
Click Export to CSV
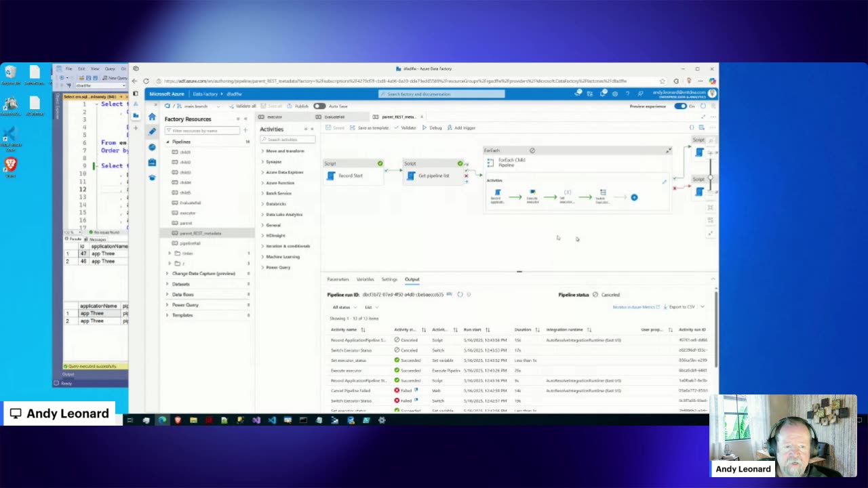678,307
